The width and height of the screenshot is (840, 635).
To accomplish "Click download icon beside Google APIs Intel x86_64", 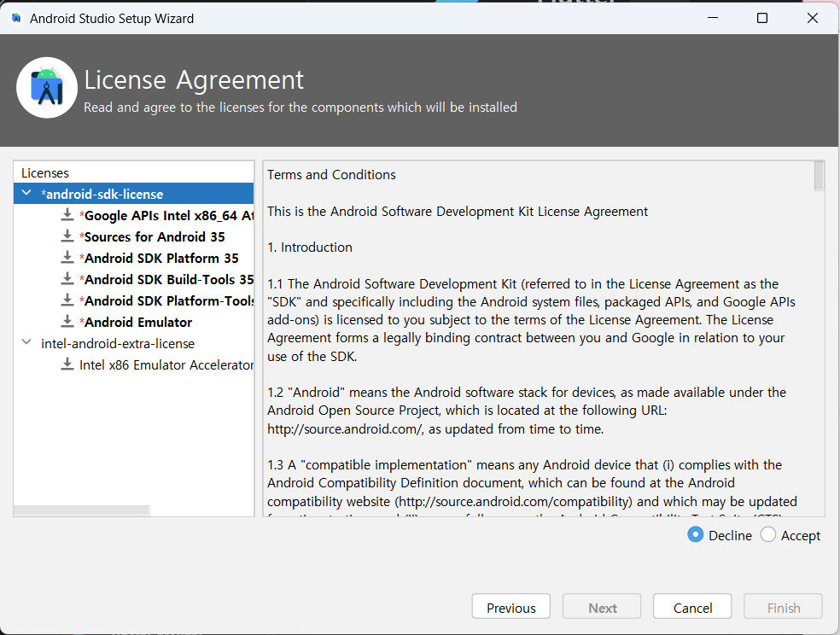I will tap(67, 215).
